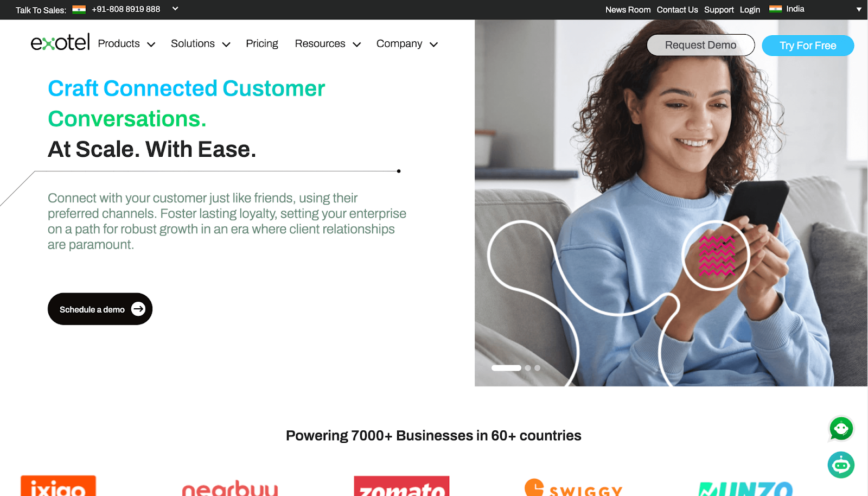Click the India flag next to sales number
This screenshot has width=868, height=496.
(x=79, y=9)
